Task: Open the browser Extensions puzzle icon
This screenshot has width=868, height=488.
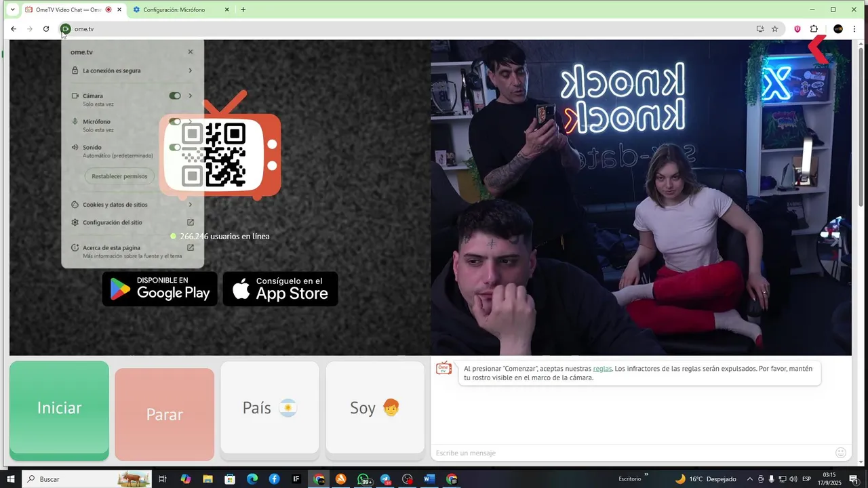Action: tap(814, 29)
